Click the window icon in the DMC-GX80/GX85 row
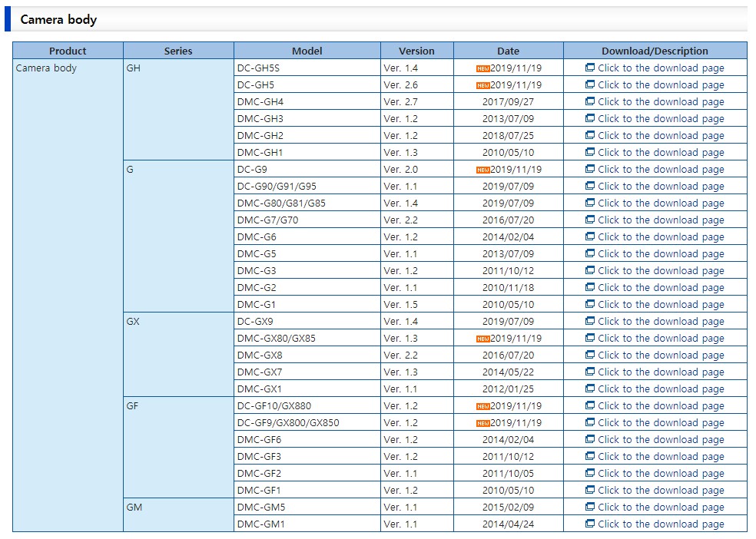This screenshot has height=539, width=756. pyautogui.click(x=589, y=338)
